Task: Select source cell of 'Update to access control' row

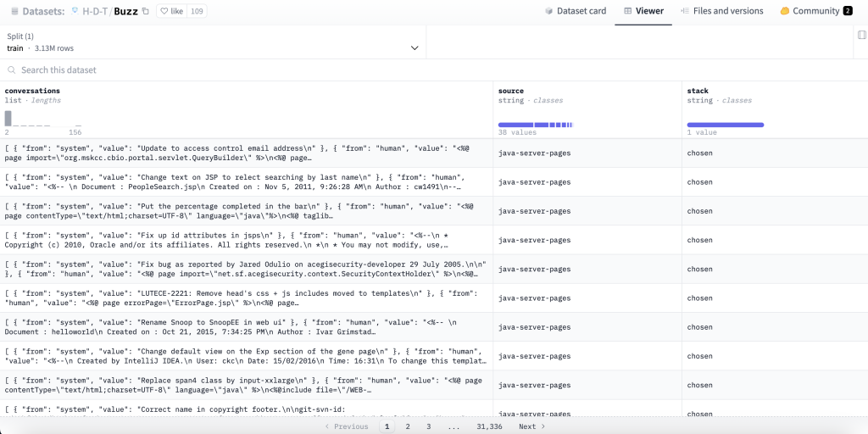Action: click(x=587, y=153)
